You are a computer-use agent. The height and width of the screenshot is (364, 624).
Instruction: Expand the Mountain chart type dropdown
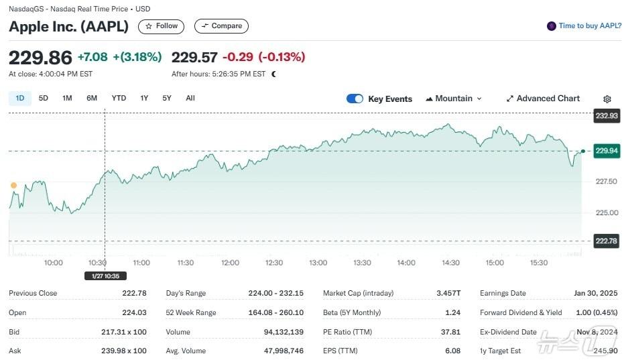[x=454, y=99]
